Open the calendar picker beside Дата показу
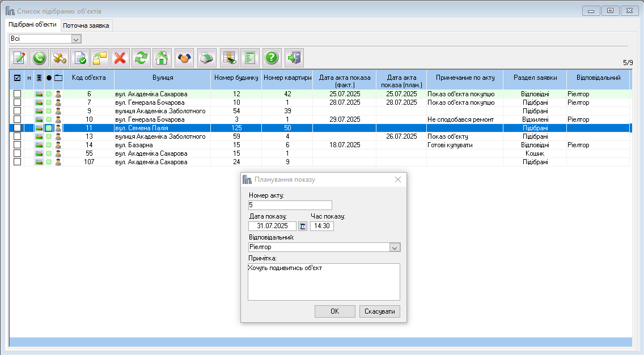This screenshot has height=355, width=644. pos(303,226)
